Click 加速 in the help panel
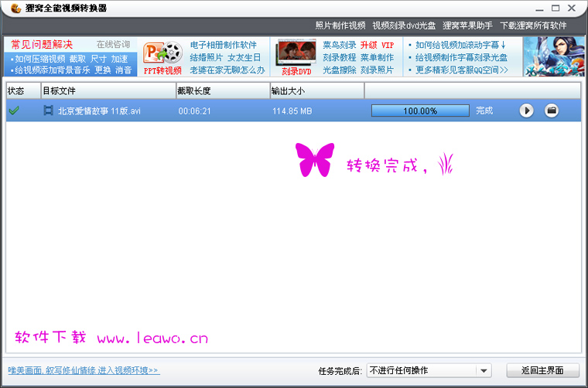 click(x=120, y=59)
